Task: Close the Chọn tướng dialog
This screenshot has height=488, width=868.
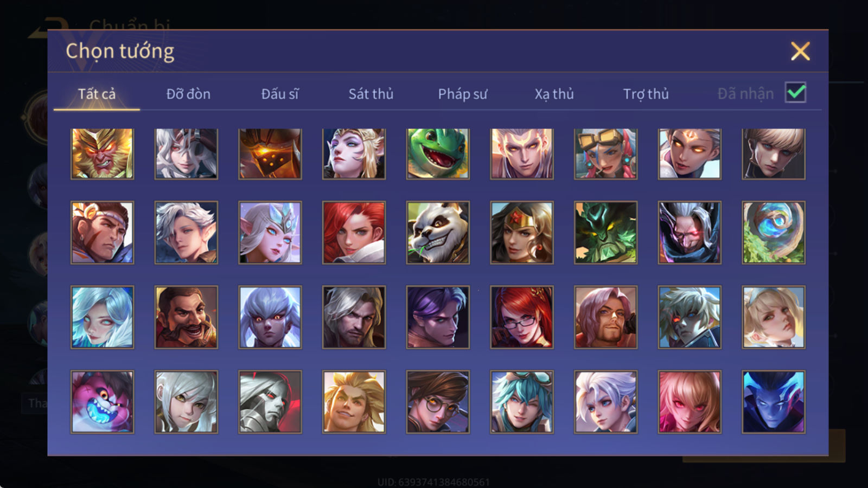Action: click(800, 52)
